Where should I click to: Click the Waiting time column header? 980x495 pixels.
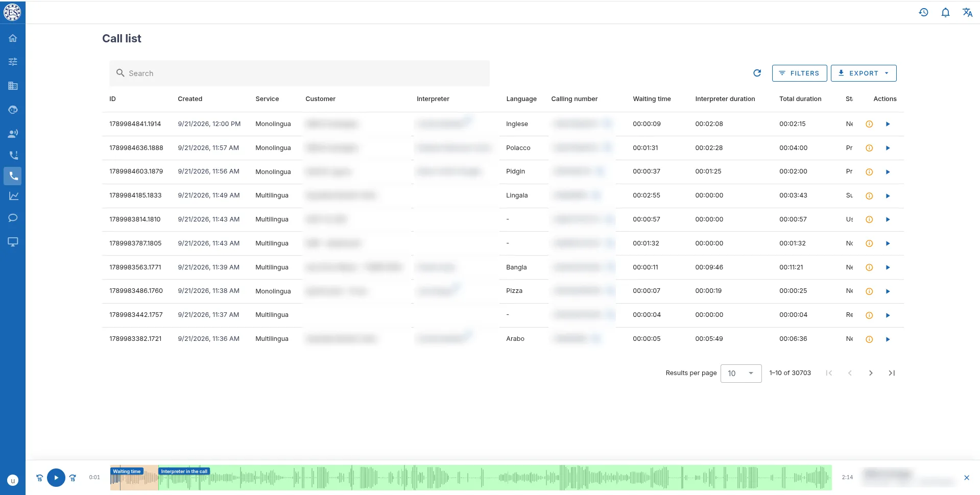tap(652, 99)
